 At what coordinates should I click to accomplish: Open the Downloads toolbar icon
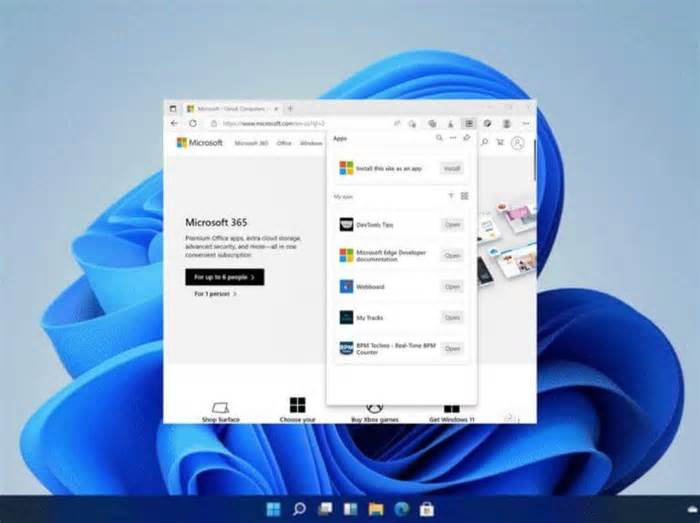(x=450, y=124)
